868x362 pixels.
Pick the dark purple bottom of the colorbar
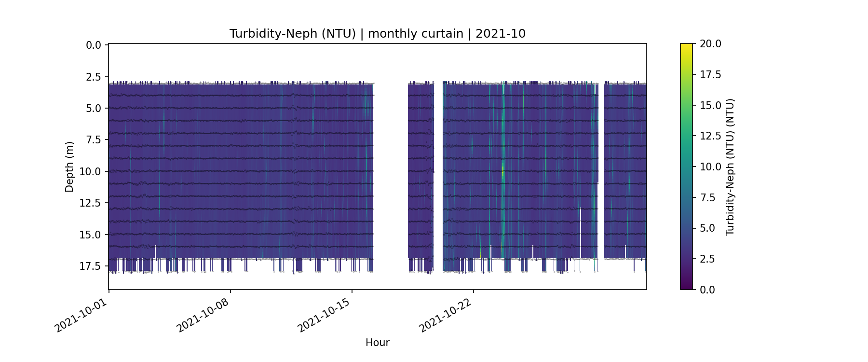[686, 286]
